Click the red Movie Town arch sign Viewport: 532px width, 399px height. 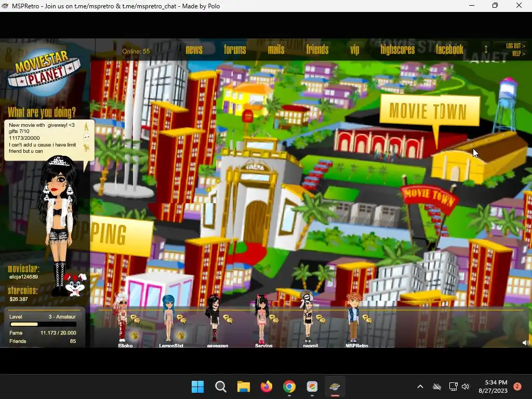pos(429,198)
